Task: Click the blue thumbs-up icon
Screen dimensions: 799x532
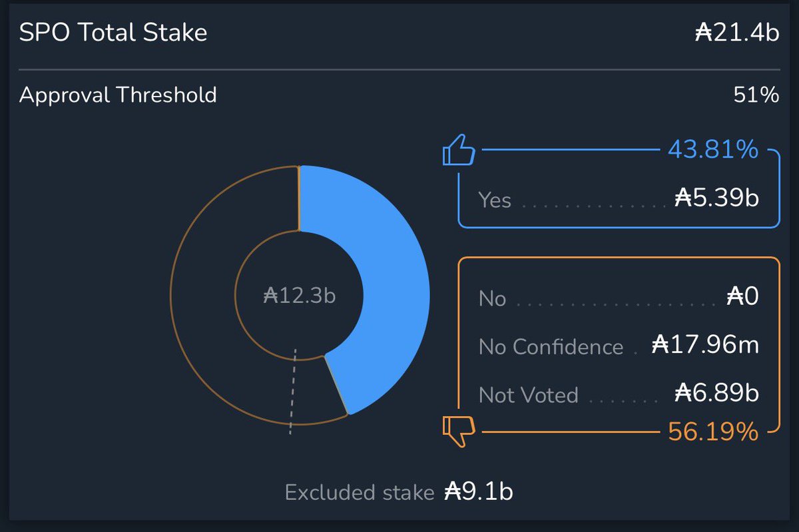Action: 459,150
